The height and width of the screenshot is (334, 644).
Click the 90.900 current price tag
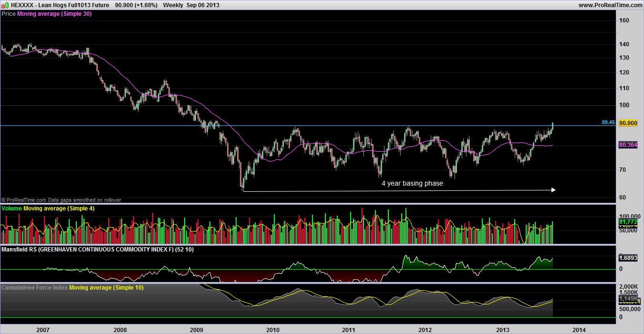click(x=628, y=123)
